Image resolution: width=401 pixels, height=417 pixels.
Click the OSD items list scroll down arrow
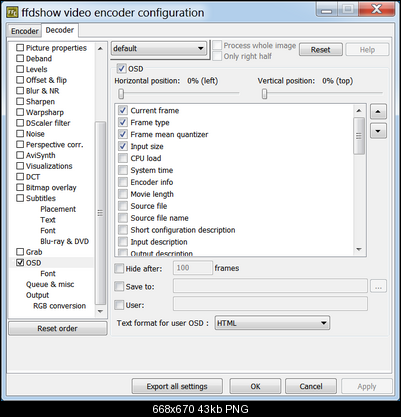(x=359, y=249)
